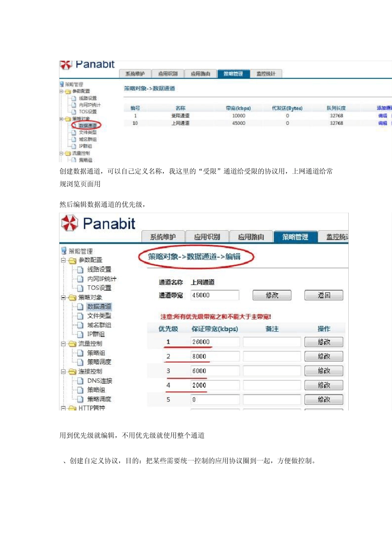Click the 策略组 page icon under 流量控制 in edit-page tree
The image size is (392, 555).
pyautogui.click(x=80, y=353)
